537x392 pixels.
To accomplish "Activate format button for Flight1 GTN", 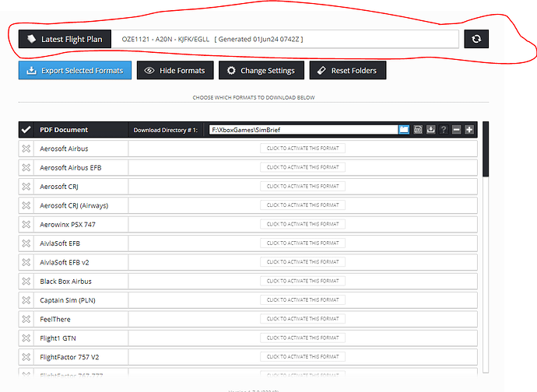I will 303,338.
